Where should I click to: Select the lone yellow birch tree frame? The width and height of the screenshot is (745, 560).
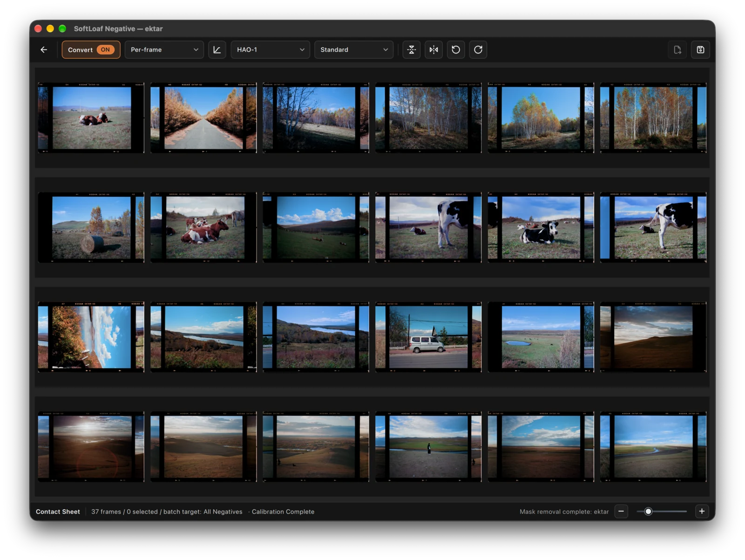pos(541,118)
